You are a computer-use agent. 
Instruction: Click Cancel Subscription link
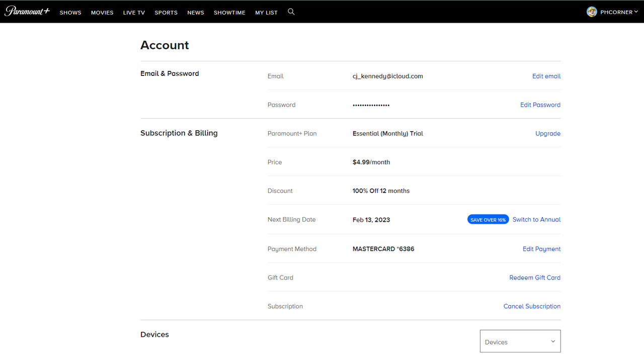(532, 306)
